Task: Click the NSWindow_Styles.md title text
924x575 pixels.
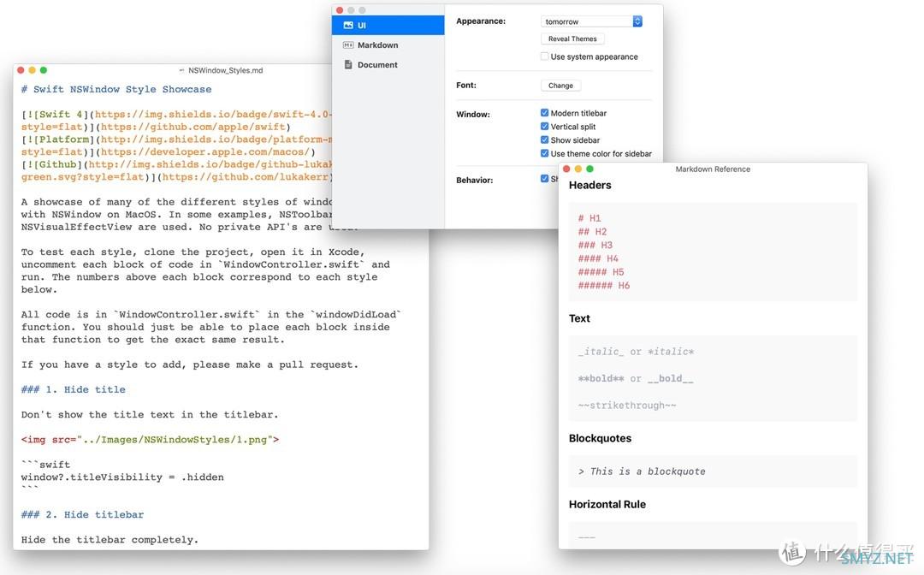Action: 226,71
